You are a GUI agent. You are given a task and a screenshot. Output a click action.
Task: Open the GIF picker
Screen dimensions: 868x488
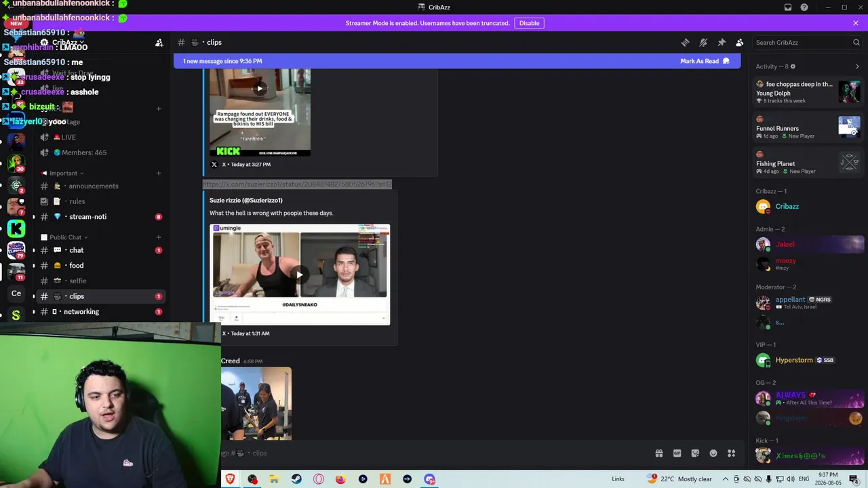point(677,453)
